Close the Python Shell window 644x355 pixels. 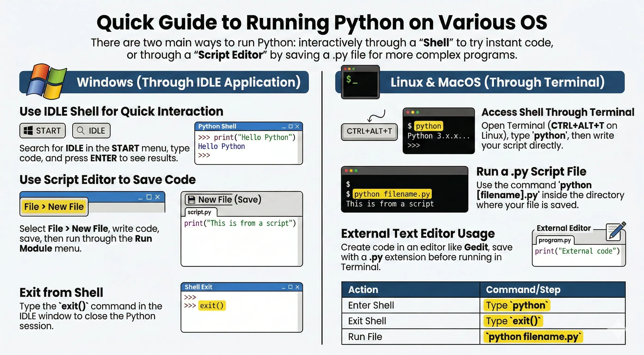pyautogui.click(x=297, y=126)
